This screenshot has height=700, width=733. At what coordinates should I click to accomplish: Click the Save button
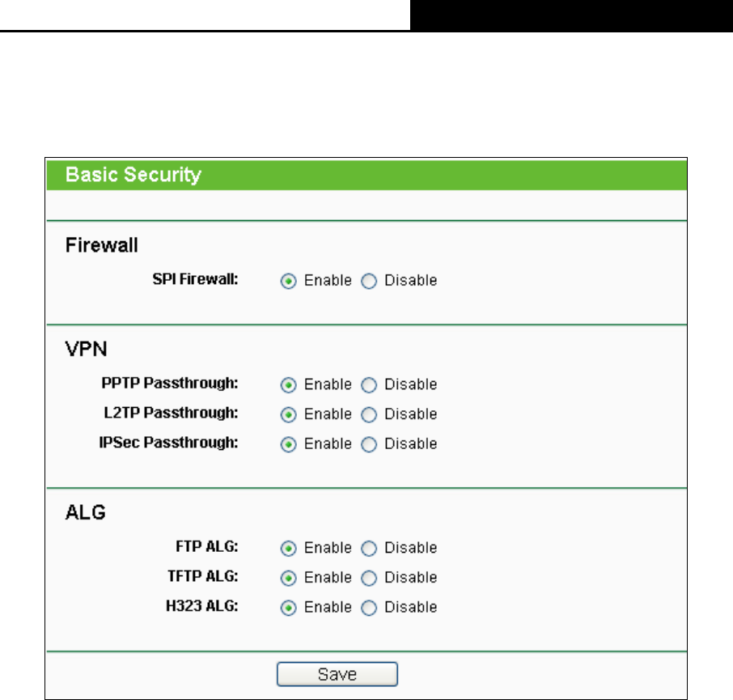click(x=337, y=674)
